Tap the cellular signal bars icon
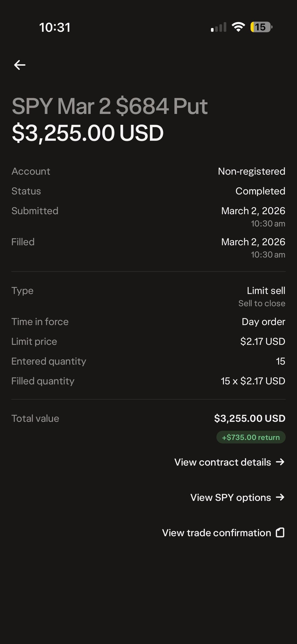Screen dimensions: 297x644 point(219,27)
